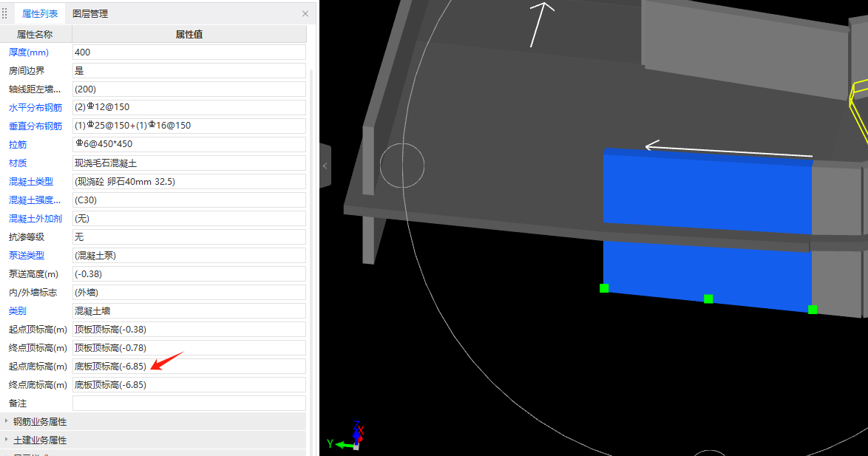Open the 材质 value 现浇毛石混凝土
868x456 pixels.
coord(189,163)
